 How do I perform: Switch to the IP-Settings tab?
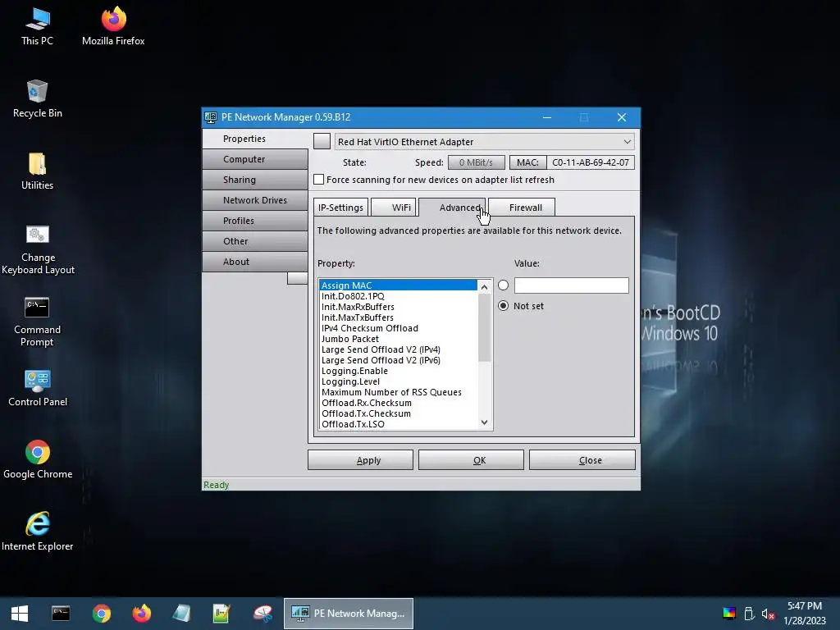pyautogui.click(x=340, y=208)
